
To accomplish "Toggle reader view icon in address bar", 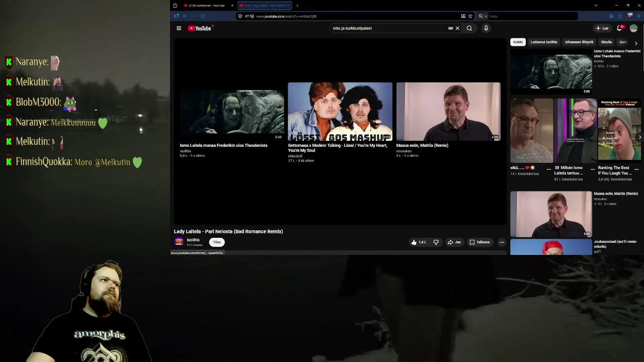I will click(463, 16).
